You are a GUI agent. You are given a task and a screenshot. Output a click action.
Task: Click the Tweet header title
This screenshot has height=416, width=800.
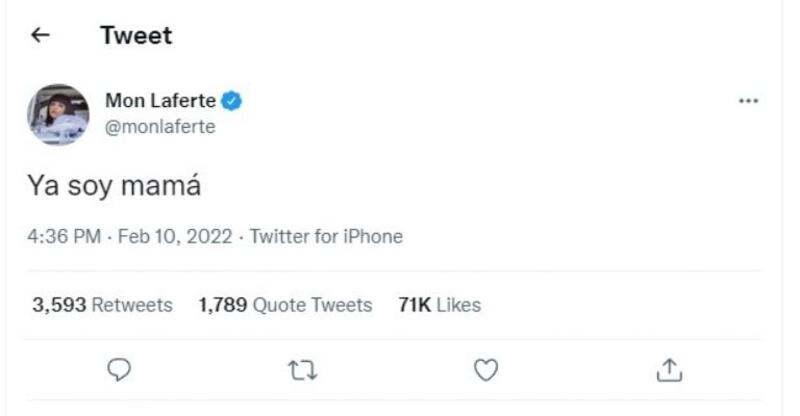pos(136,35)
